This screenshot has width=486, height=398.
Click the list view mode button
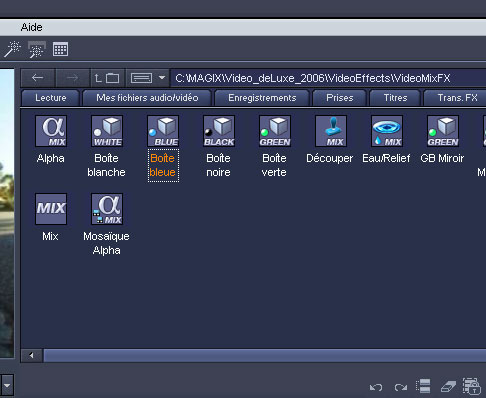pyautogui.click(x=141, y=78)
